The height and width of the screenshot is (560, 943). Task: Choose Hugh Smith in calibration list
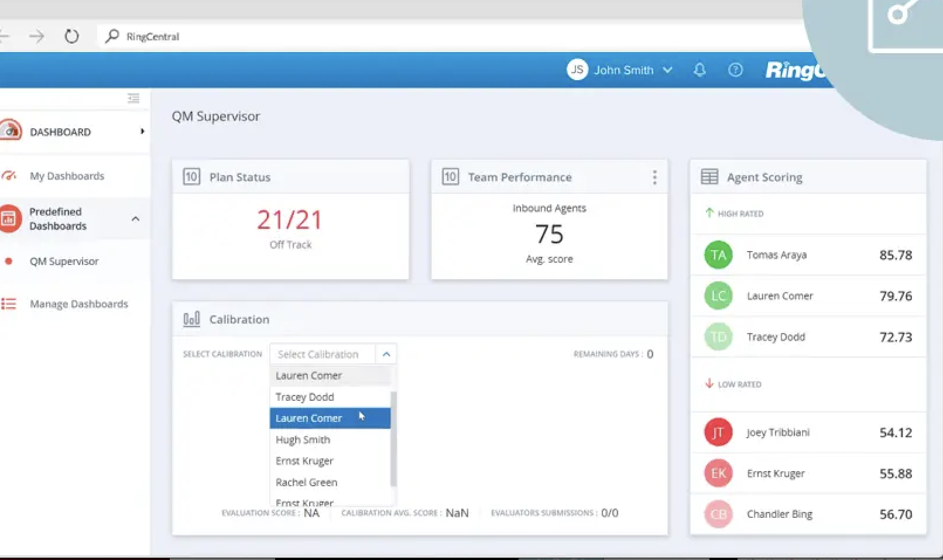pyautogui.click(x=330, y=439)
